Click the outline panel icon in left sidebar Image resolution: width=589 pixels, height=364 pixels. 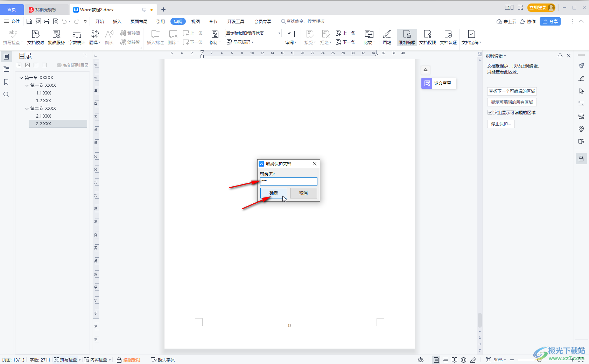(x=6, y=56)
